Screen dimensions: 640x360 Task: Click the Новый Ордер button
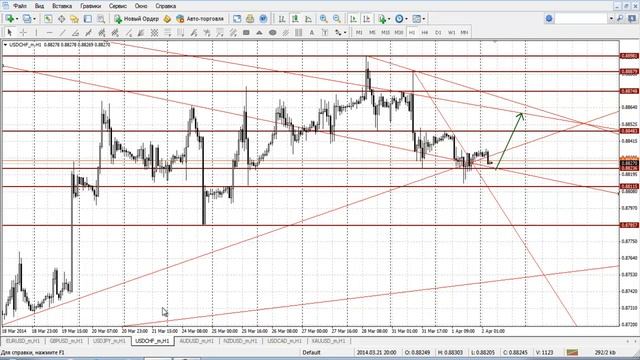tap(136, 19)
